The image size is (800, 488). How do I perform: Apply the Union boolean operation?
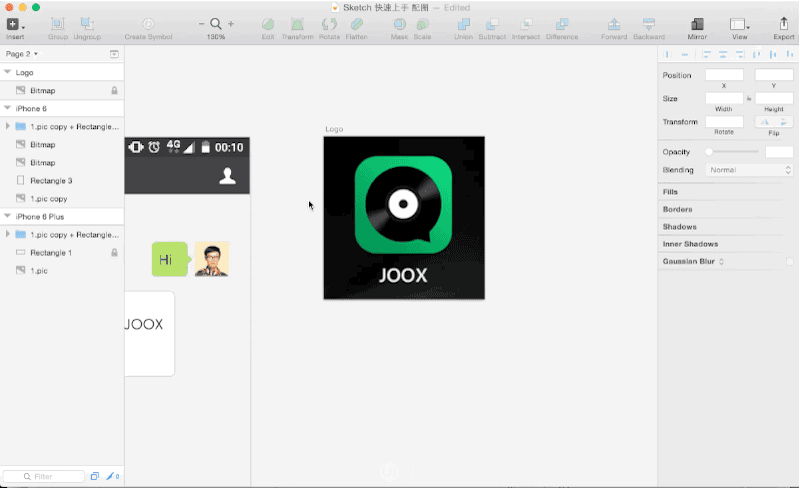tap(463, 24)
